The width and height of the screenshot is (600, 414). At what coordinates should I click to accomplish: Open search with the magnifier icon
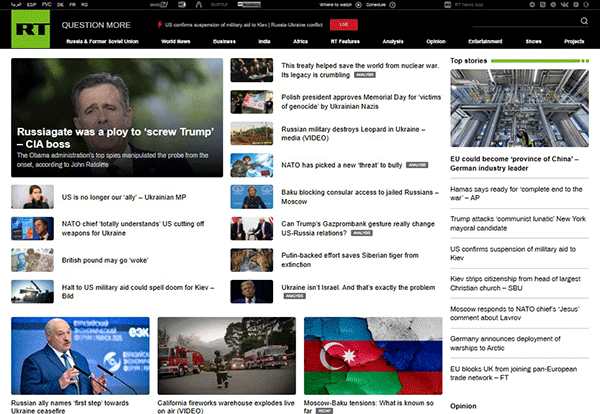tap(584, 21)
